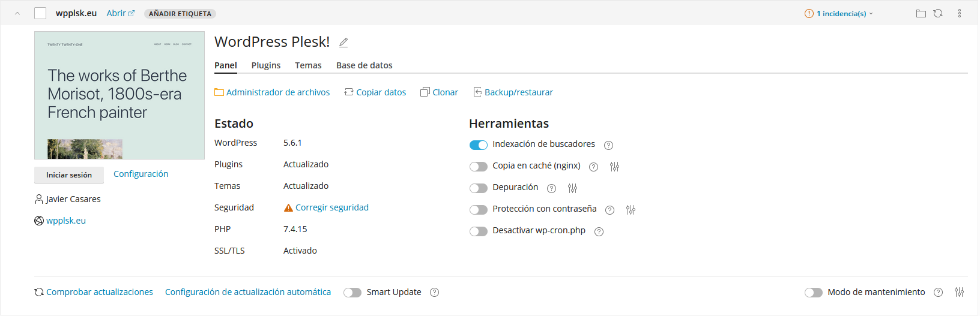Click the refresh icon in header
Image resolution: width=980 pixels, height=316 pixels.
click(938, 13)
